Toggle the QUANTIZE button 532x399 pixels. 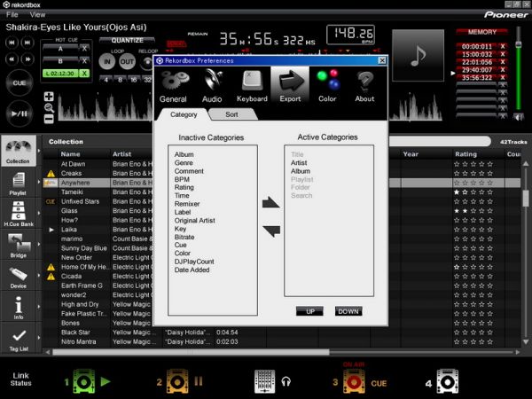click(x=127, y=41)
